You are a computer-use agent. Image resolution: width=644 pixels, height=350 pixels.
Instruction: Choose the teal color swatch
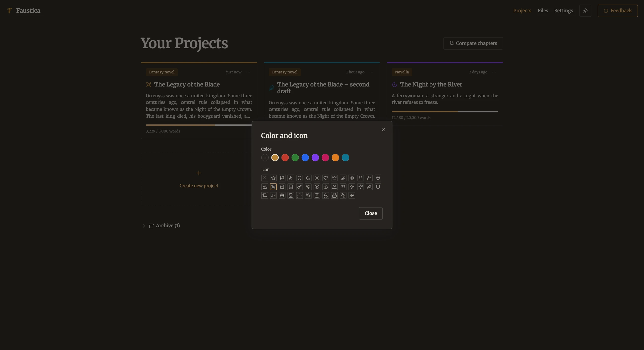(345, 158)
